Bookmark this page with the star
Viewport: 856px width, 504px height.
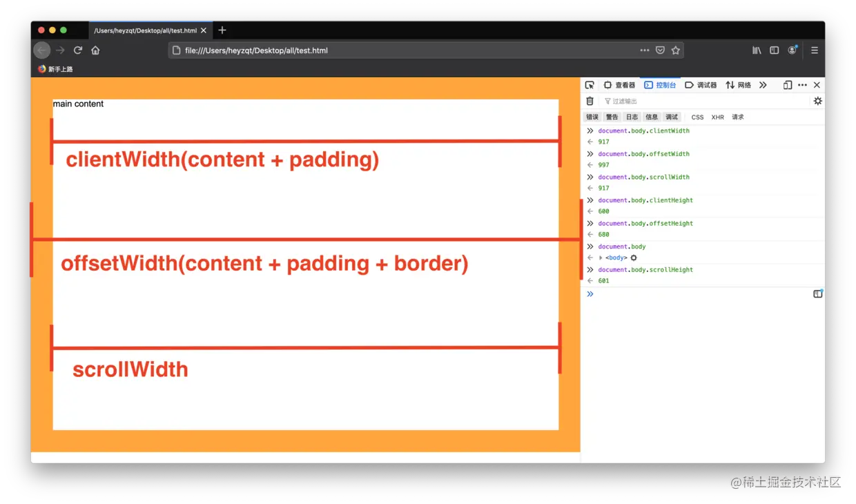pyautogui.click(x=676, y=50)
